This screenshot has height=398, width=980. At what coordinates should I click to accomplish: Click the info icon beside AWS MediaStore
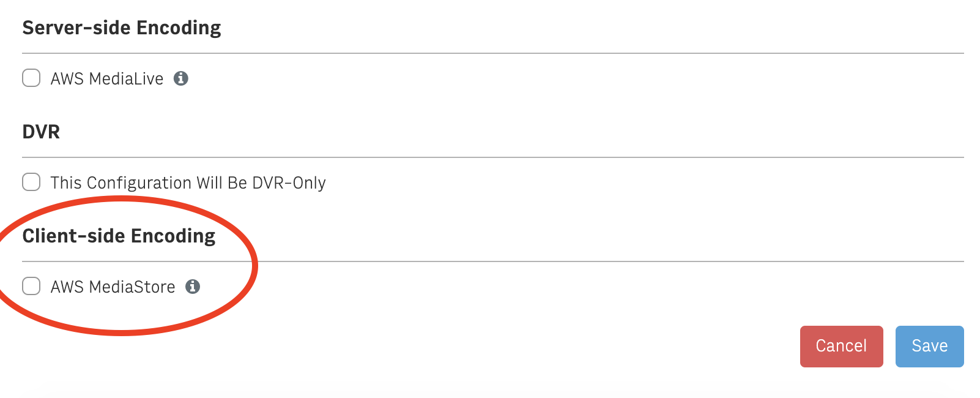tap(193, 287)
